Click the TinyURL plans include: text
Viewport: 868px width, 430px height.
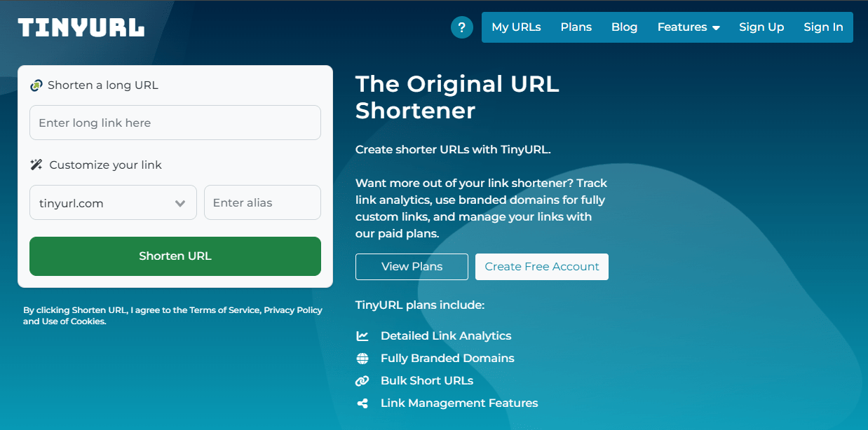[420, 305]
